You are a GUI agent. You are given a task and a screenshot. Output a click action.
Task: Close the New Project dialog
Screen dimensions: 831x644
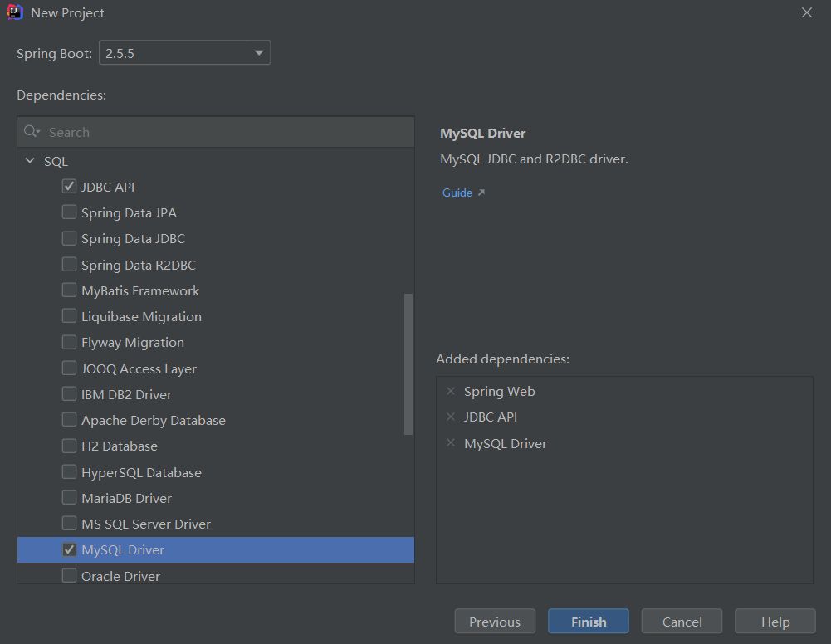coord(806,12)
